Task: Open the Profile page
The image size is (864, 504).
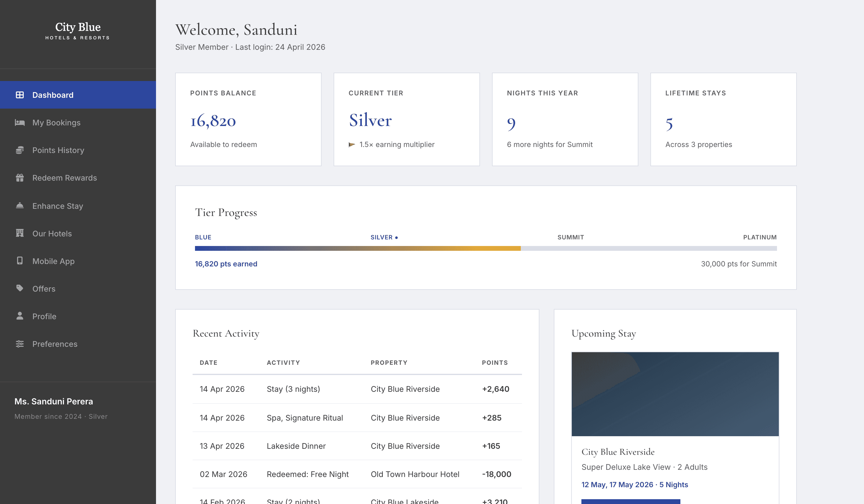Action: (78, 316)
